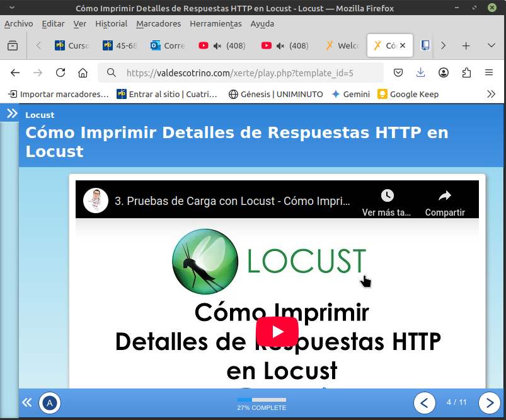Open the Editar menu

53,23
